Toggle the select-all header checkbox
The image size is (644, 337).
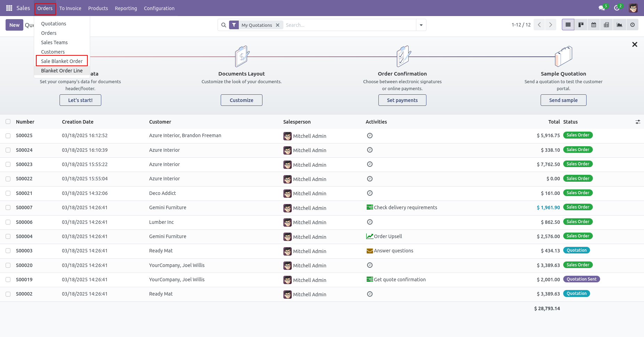[8, 122]
